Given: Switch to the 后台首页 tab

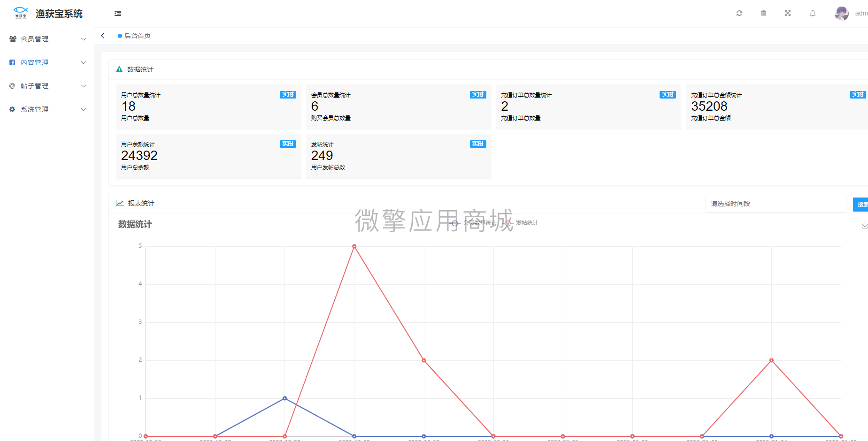Looking at the screenshot, I should tap(134, 36).
